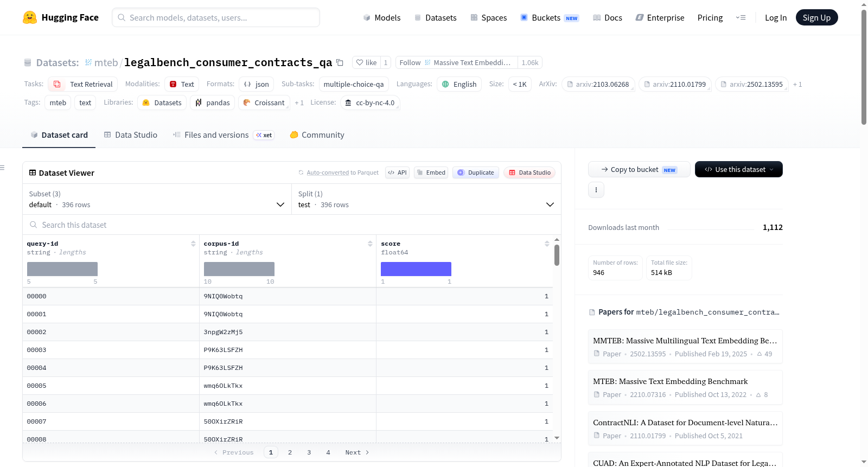Screen dimensions: 868x467
Task: Expand the Split test dropdown
Action: click(x=426, y=199)
